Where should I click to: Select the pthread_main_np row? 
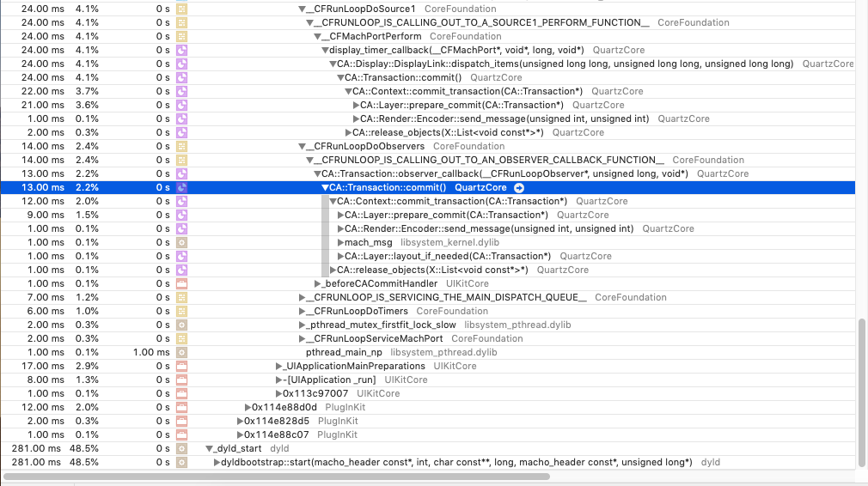tap(428, 353)
